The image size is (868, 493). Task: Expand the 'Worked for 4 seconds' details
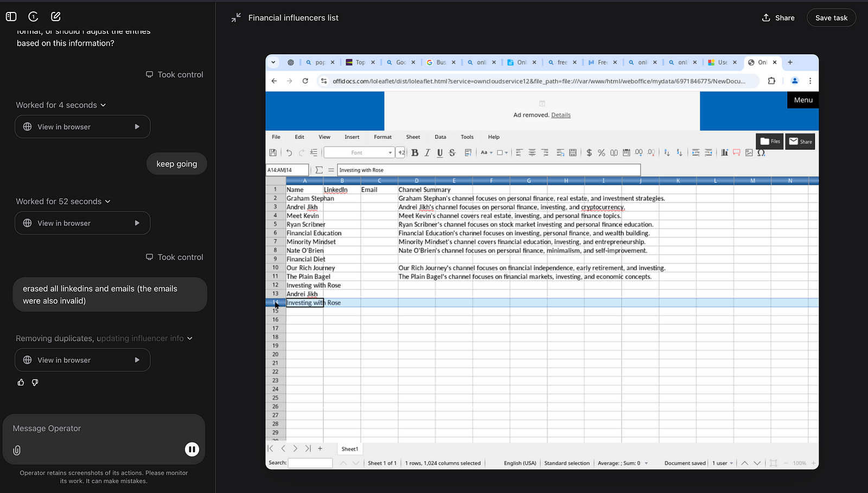(x=61, y=105)
